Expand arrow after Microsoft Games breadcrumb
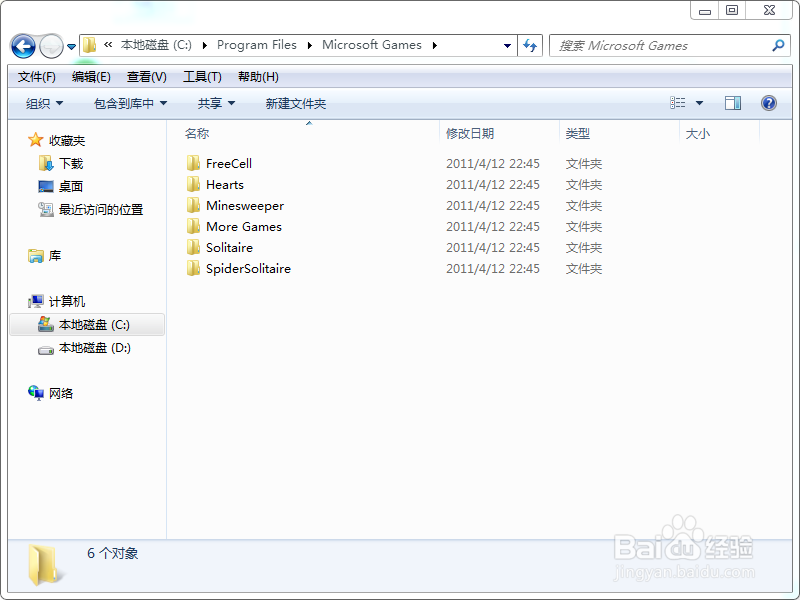This screenshot has height=600, width=800. [x=435, y=45]
